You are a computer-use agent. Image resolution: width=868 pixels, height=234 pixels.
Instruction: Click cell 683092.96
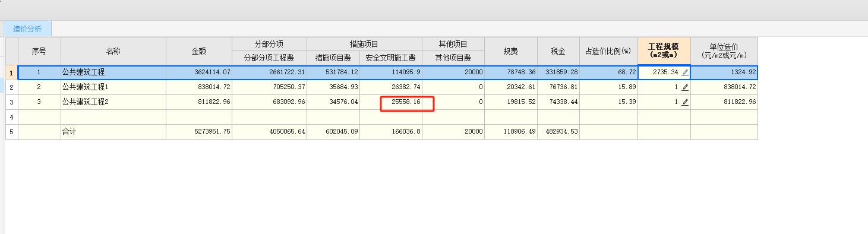point(269,102)
